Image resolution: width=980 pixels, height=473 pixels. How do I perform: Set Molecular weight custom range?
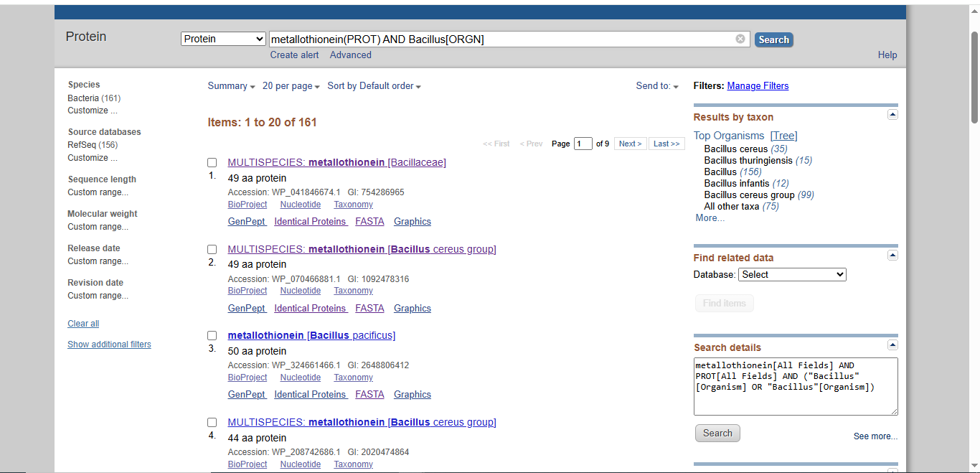[x=98, y=227]
